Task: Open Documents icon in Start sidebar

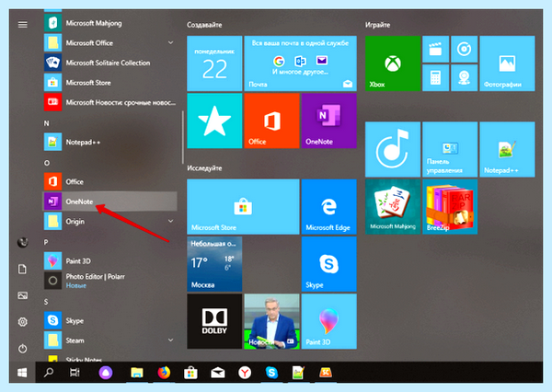Action: click(22, 270)
